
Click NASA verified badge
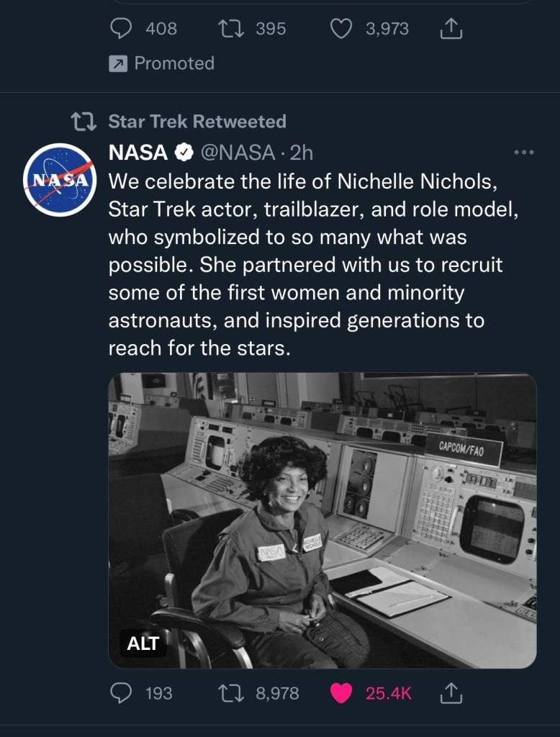(185, 153)
